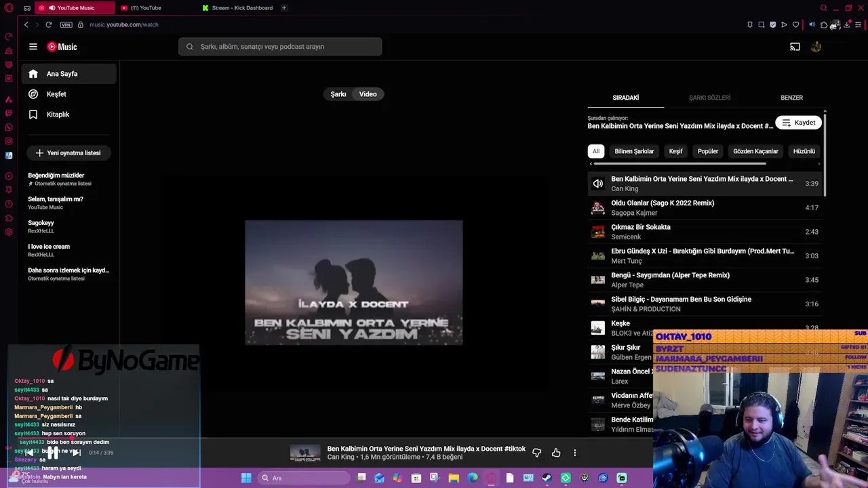Open the history clock icon in sidebar
868x488 pixels.
coord(9,204)
